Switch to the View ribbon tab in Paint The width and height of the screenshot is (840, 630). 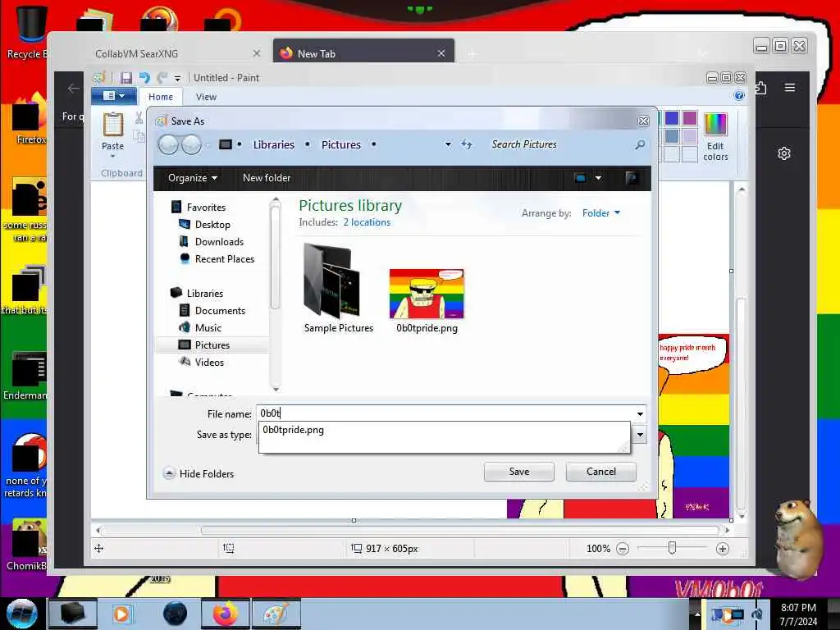point(206,97)
